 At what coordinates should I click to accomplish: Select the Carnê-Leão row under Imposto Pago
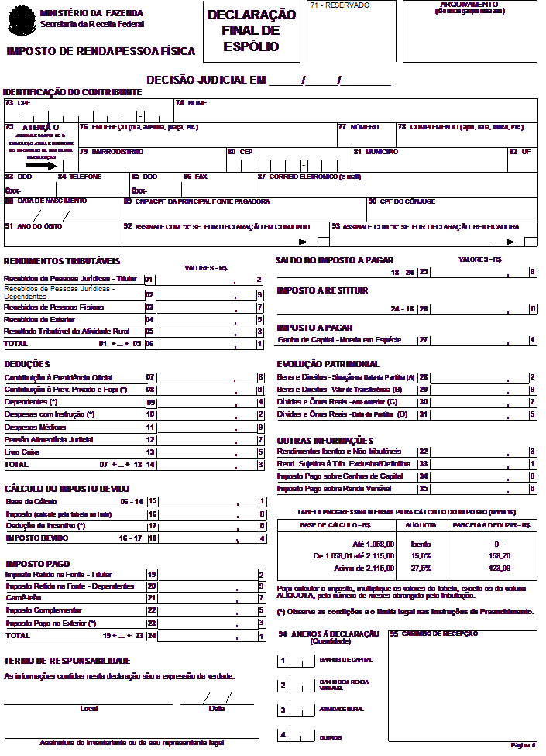(x=26, y=599)
